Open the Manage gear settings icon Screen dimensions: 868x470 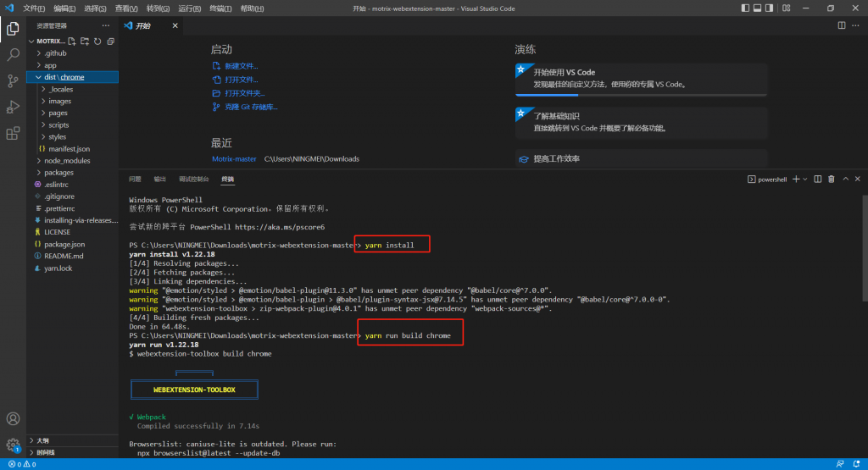(13, 445)
